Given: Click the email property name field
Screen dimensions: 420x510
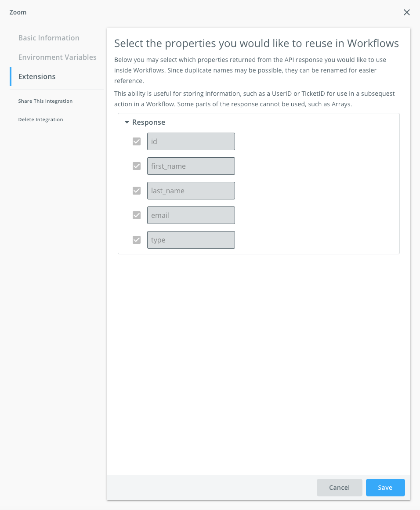Looking at the screenshot, I should pos(191,215).
